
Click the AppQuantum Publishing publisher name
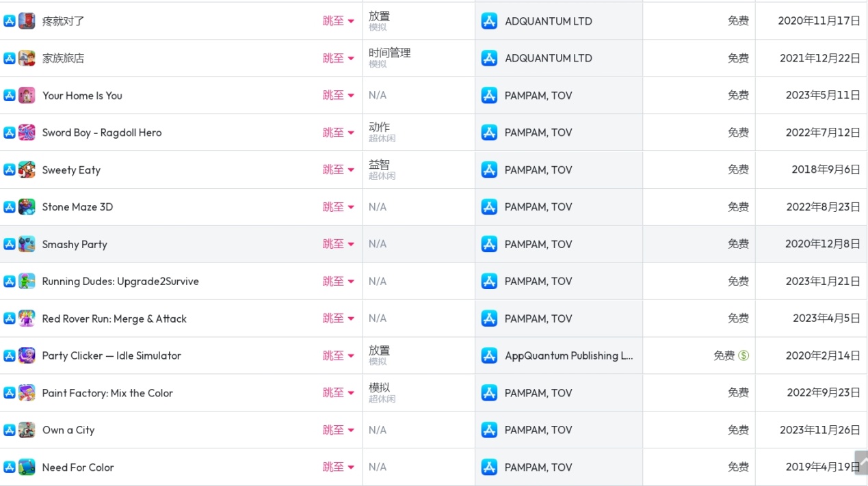pos(568,355)
